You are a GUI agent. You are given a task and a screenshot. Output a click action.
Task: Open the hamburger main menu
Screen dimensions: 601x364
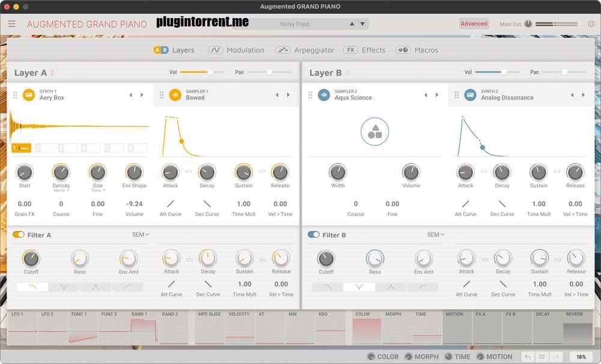[12, 24]
